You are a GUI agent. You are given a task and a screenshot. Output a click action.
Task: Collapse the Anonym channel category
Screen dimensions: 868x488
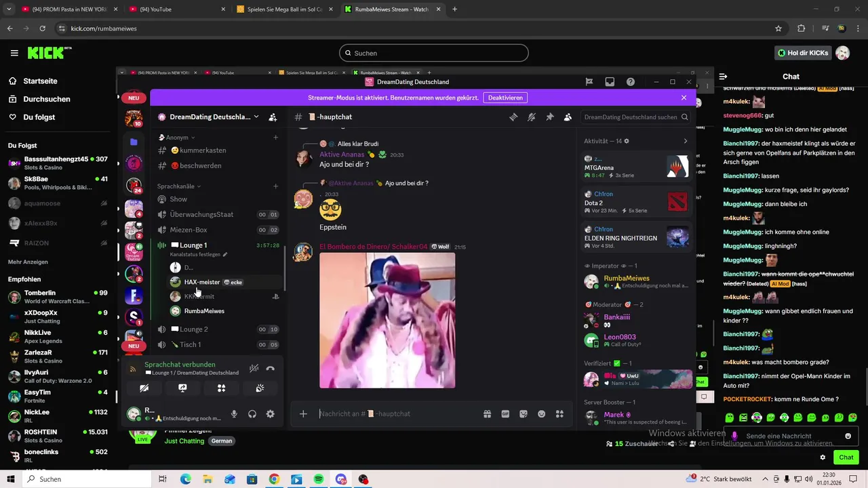(x=179, y=138)
